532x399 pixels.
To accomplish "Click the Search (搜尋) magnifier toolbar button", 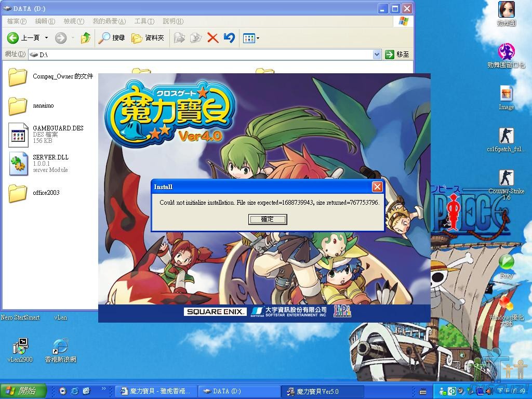I will tap(112, 38).
